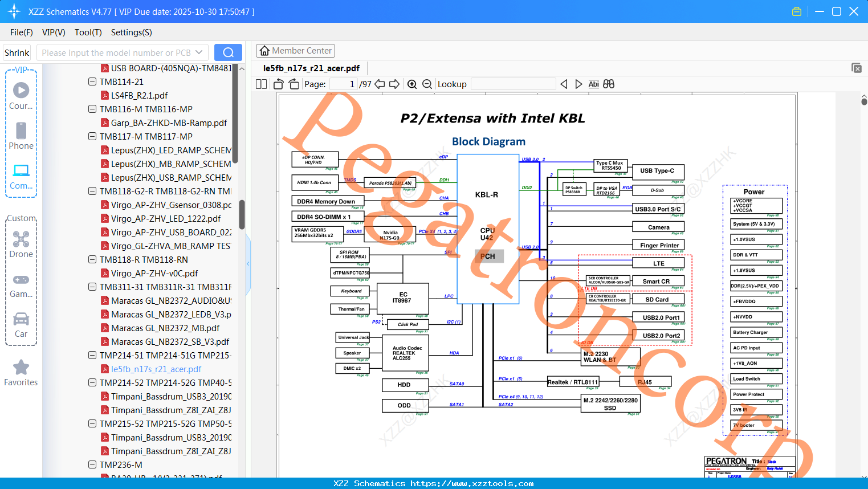Open Lepus(ZHX)_MB_RAMP_SCHEM file
The image size is (868, 489).
coord(171,164)
